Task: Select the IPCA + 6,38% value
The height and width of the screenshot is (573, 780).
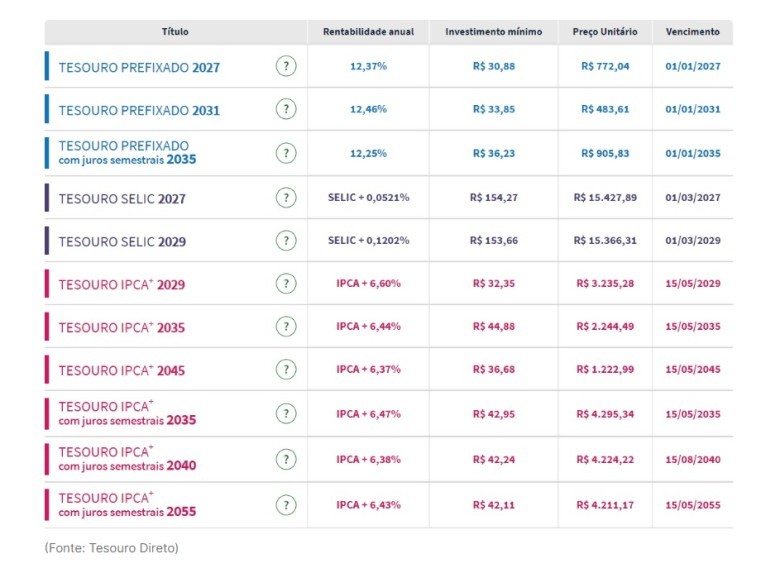Action: tap(368, 459)
